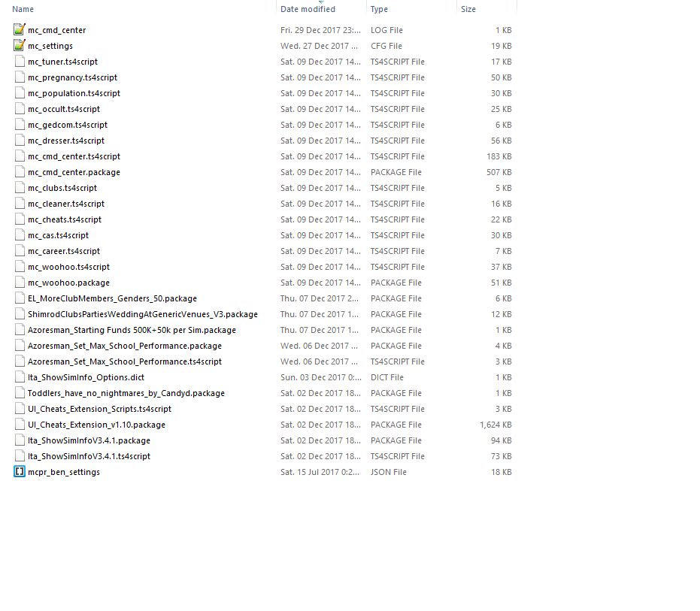Select ShimrodClubsPartiesWeddingAtGenericVenues_V3.package
This screenshot has height=611, width=700.
142,314
